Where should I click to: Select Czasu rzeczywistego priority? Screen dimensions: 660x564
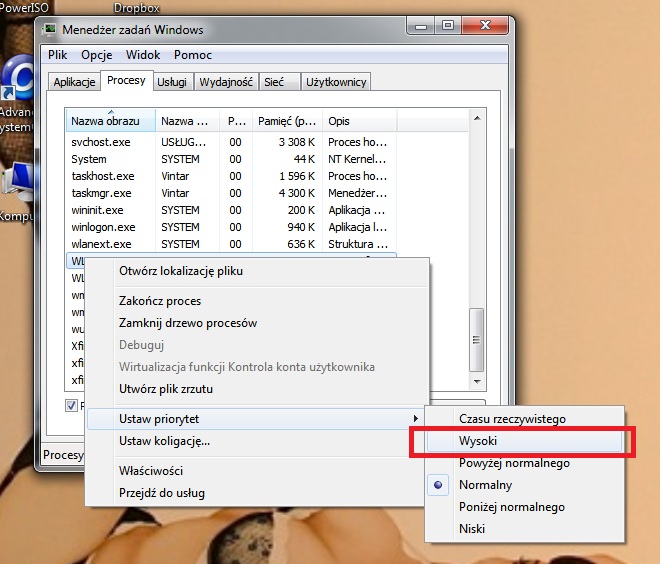click(x=512, y=419)
